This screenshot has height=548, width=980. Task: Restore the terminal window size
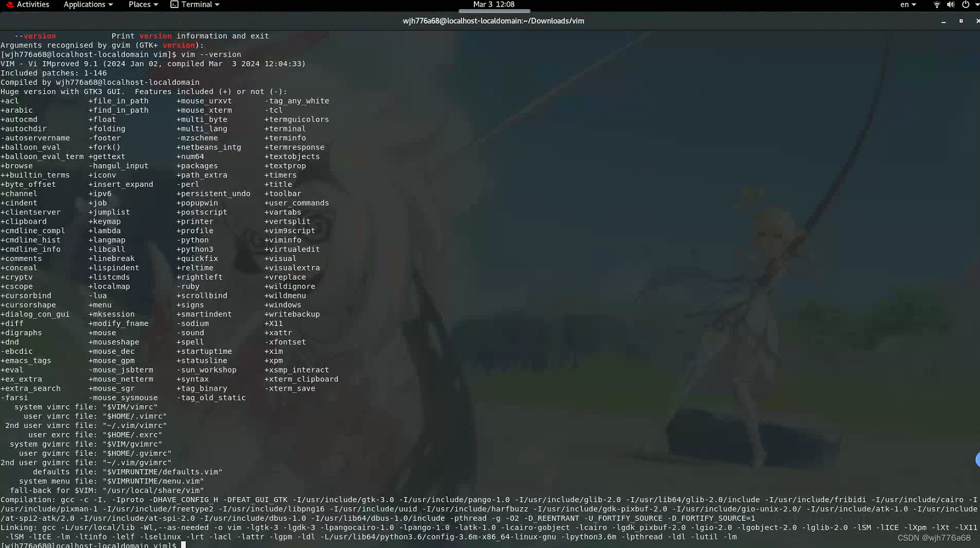coord(961,21)
